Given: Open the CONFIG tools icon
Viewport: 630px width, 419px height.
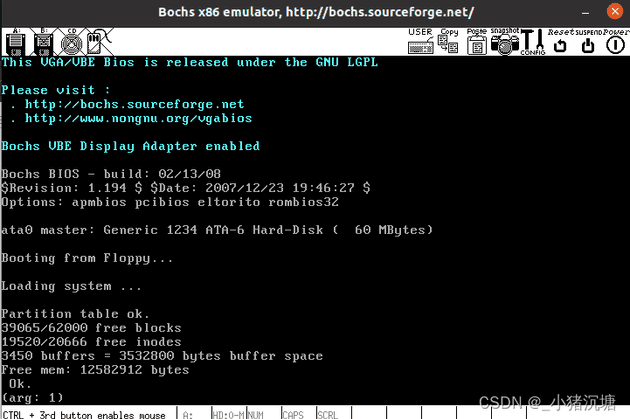Looking at the screenshot, I should pos(533,42).
